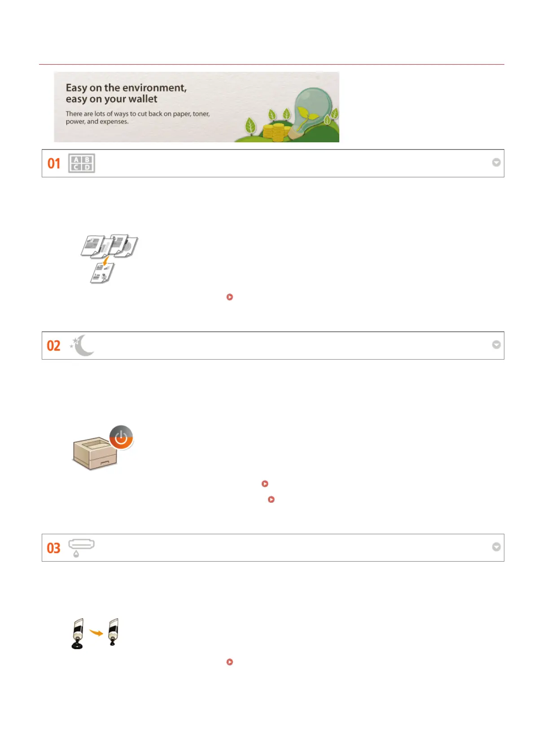Click the gold coins stack in the banner

click(274, 132)
